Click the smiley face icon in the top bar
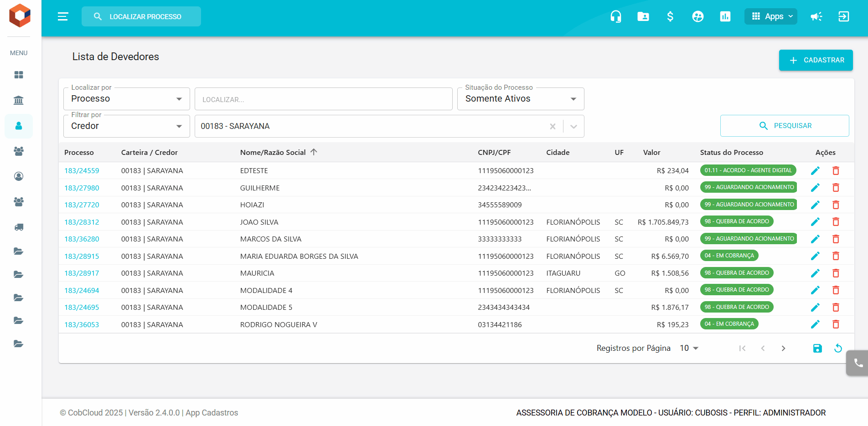 pyautogui.click(x=698, y=16)
